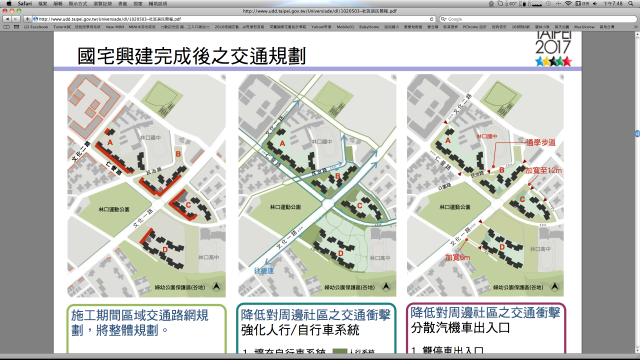Screen dimensions: 640x360
Task: Open the Yahoo bookmark
Action: (x=321, y=27)
